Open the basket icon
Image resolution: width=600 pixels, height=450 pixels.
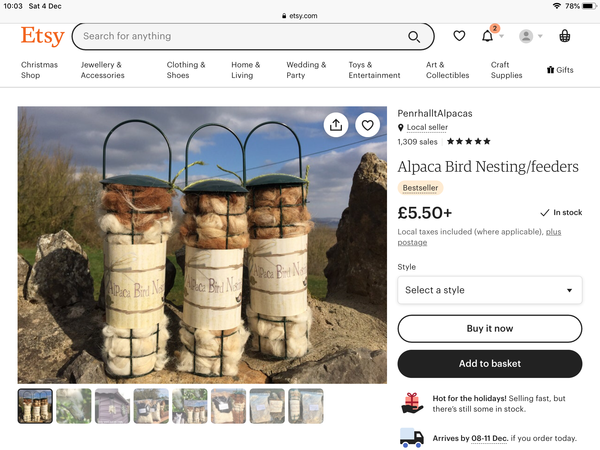point(565,36)
